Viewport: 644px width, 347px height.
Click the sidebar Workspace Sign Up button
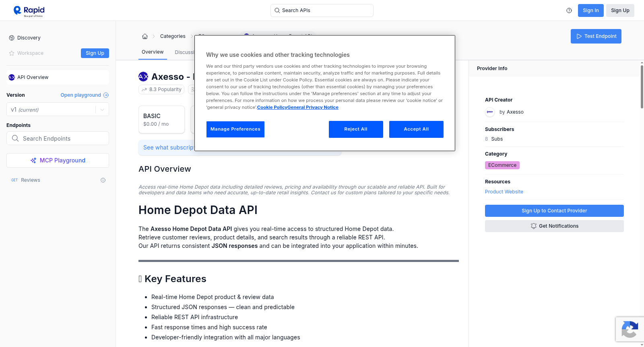point(95,53)
